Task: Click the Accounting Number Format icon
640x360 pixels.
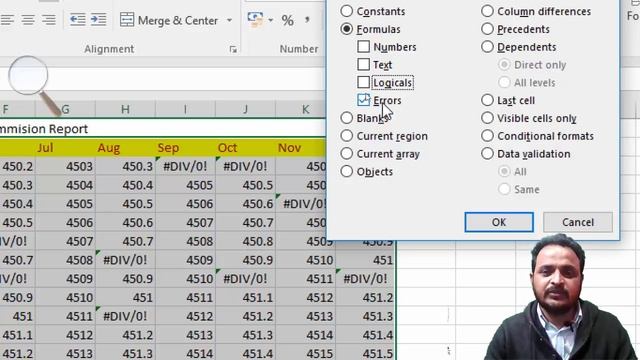Action: pyautogui.click(x=256, y=20)
